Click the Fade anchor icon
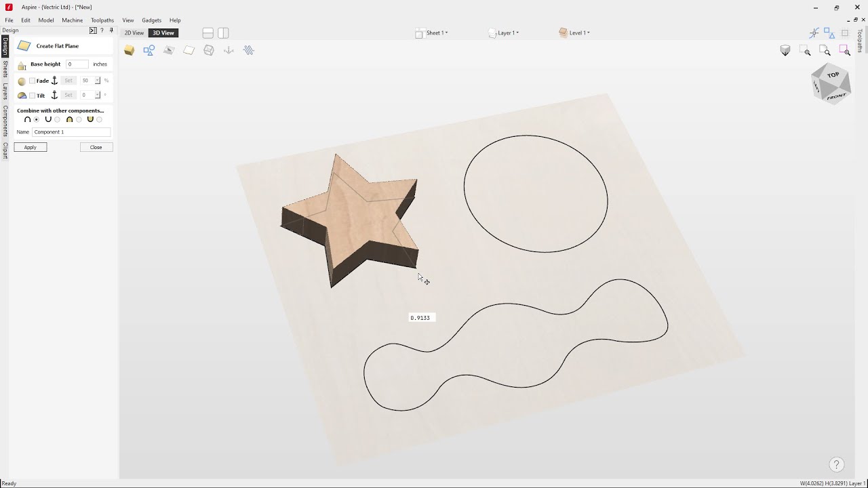 tap(54, 81)
